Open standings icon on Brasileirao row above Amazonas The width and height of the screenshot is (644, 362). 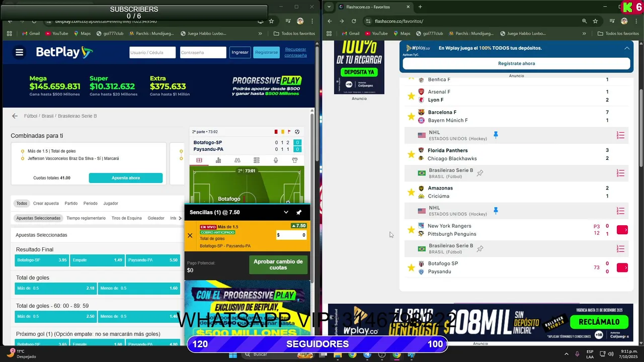click(x=620, y=173)
